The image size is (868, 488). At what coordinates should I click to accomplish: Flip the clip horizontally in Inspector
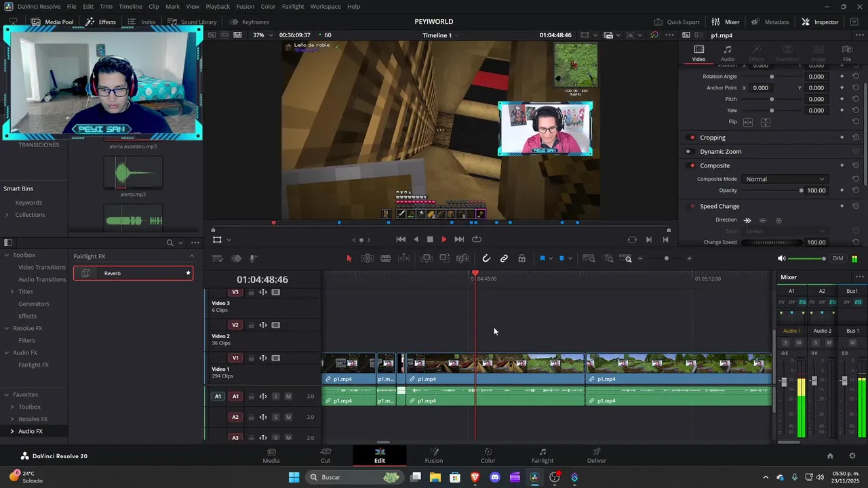coord(748,122)
